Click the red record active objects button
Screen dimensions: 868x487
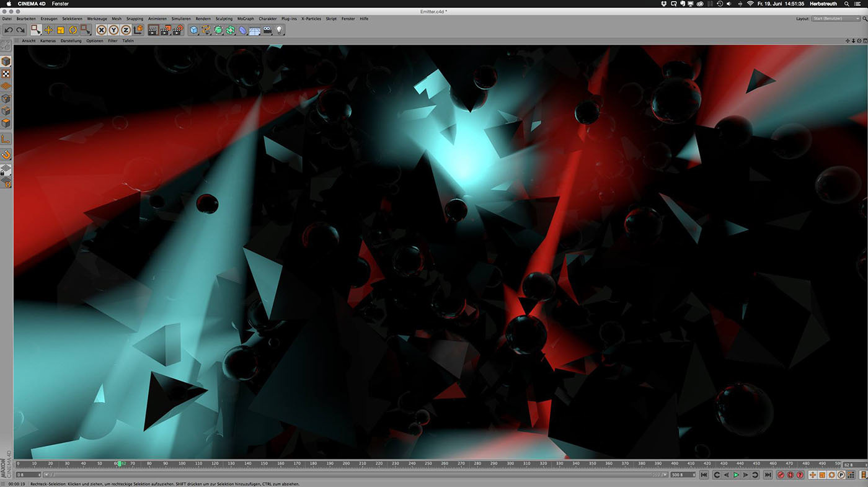[x=781, y=475]
